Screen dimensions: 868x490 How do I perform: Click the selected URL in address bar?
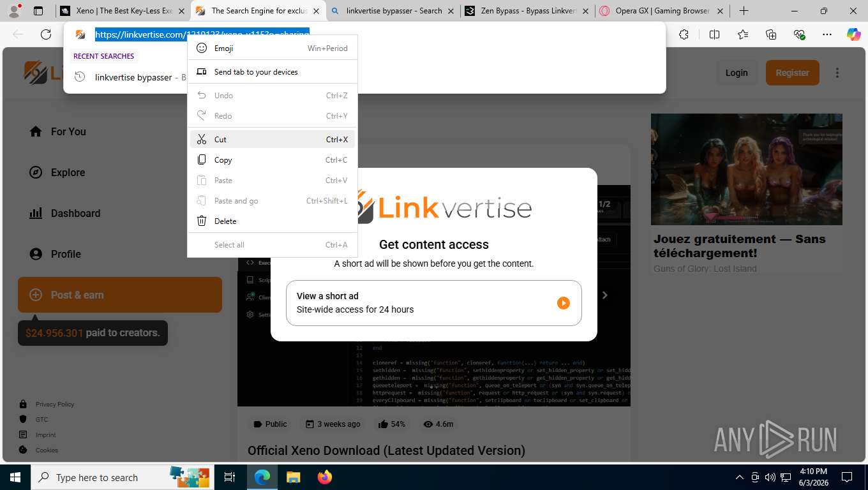[x=202, y=34]
